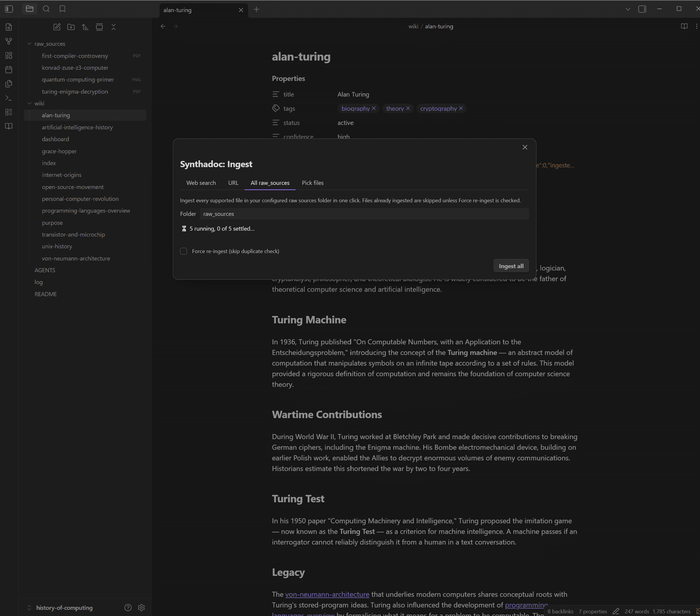This screenshot has width=700, height=616.
Task: Collapse the wiki folder
Action: 30,103
